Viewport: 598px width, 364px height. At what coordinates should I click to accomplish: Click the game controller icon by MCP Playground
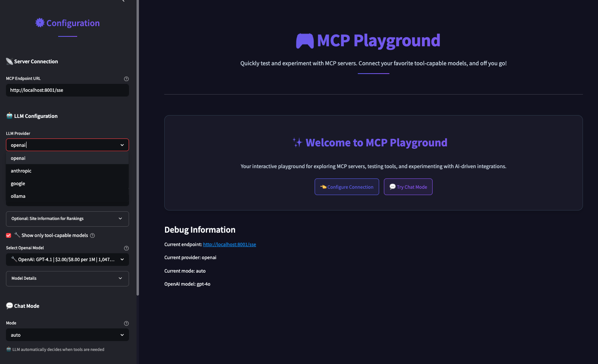click(305, 41)
